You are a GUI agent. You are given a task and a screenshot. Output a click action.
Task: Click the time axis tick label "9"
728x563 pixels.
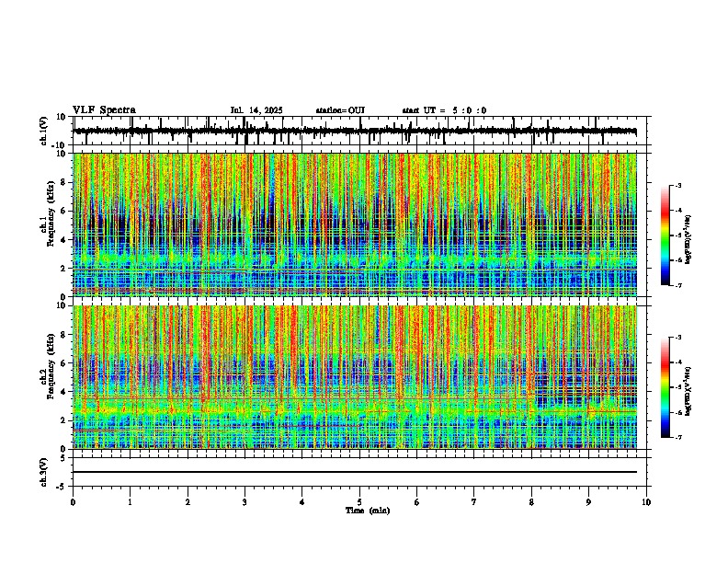click(588, 502)
